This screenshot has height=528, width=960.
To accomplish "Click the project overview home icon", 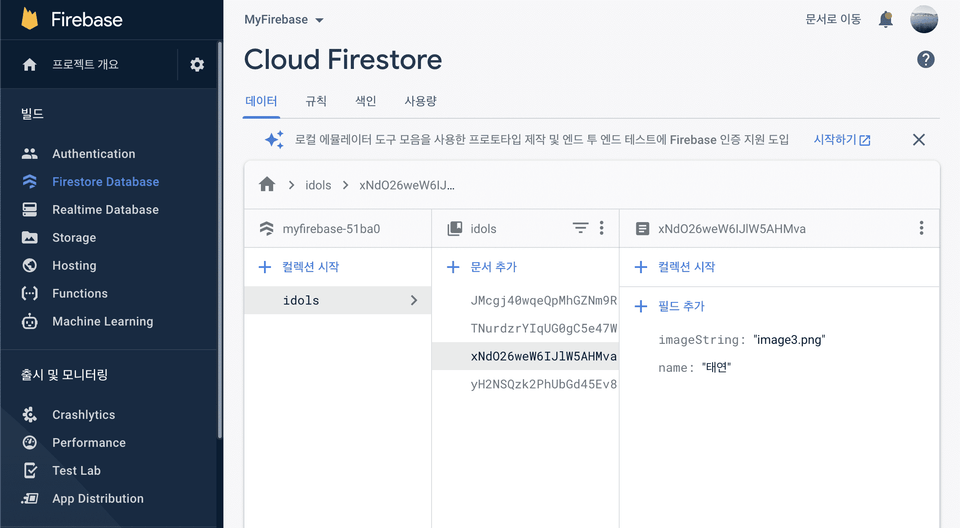I will [29, 64].
